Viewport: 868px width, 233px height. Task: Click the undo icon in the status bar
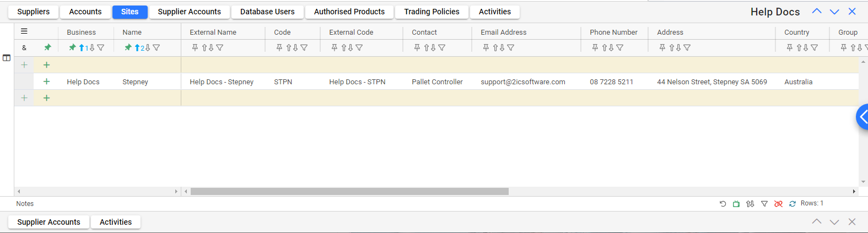pyautogui.click(x=723, y=204)
